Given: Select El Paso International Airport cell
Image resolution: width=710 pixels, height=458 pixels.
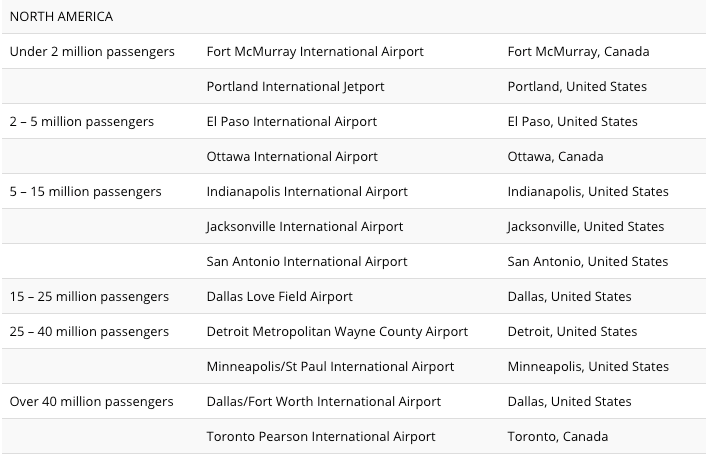Looking at the screenshot, I should [292, 121].
